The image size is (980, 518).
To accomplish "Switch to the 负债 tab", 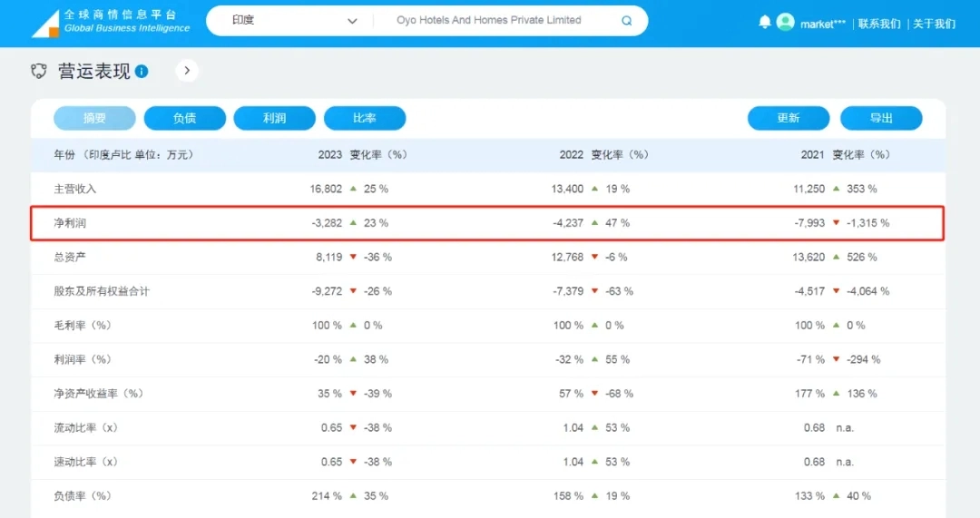I will [184, 118].
